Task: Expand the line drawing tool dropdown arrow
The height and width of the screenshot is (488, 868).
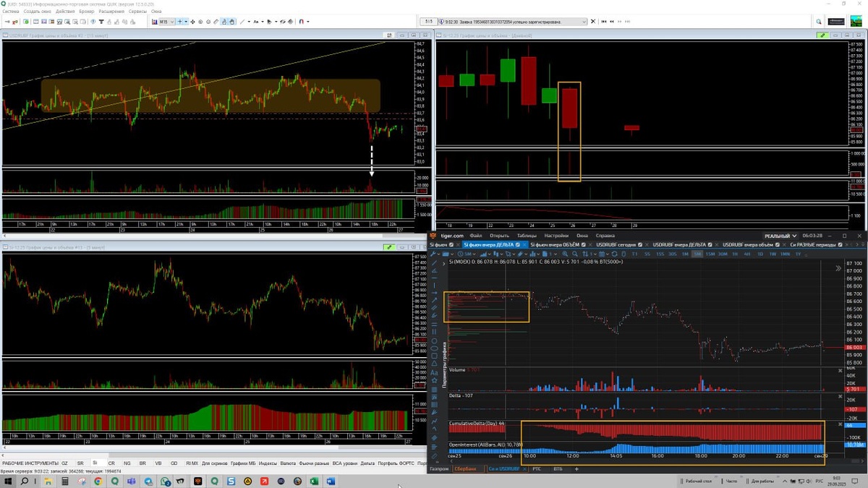Action: point(249,22)
